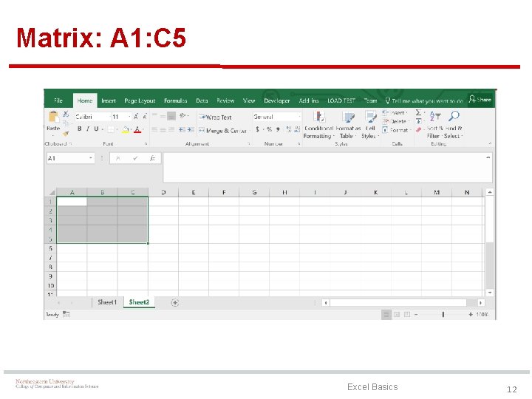The width and height of the screenshot is (532, 399).
Task: Click the Fill down icon
Action: (419, 121)
